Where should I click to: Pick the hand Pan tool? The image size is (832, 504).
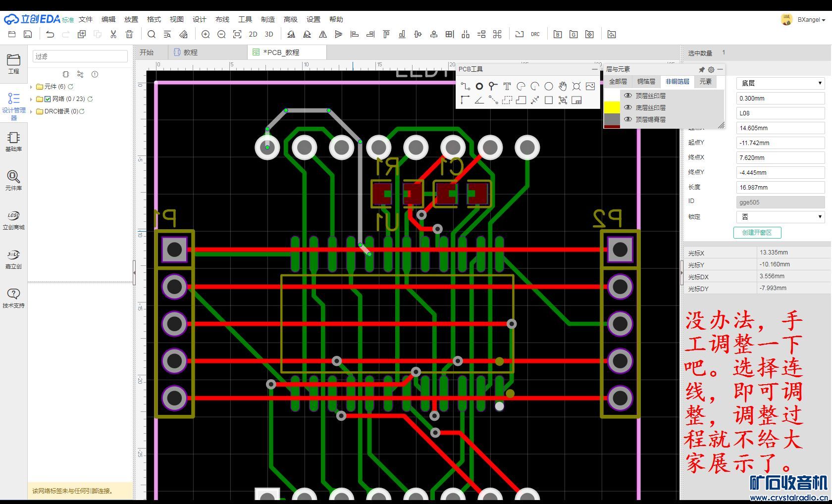point(563,86)
